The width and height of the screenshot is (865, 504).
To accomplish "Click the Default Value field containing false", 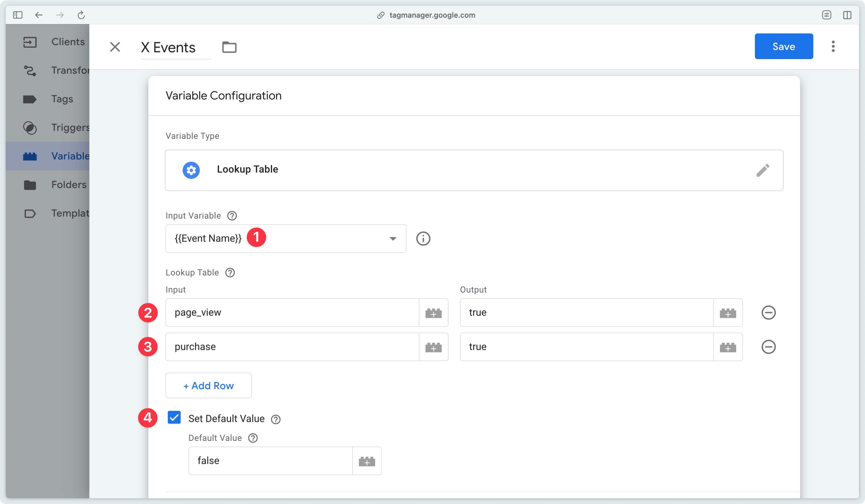I will 270,461.
